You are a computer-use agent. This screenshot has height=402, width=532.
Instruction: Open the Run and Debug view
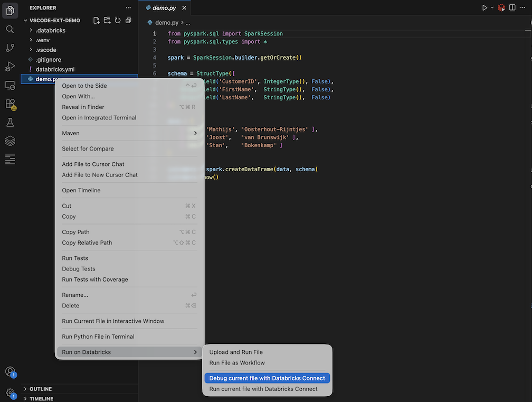(x=10, y=67)
